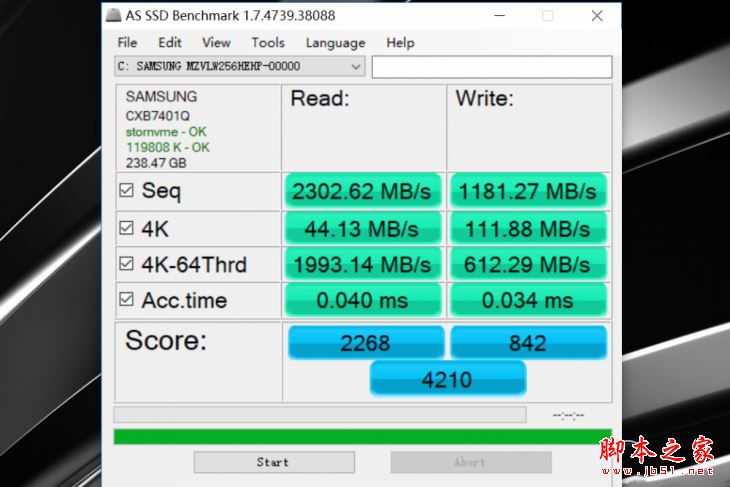Click the 4K write result 111.88 MB/s
Screen dimensions: 730x487
click(528, 228)
